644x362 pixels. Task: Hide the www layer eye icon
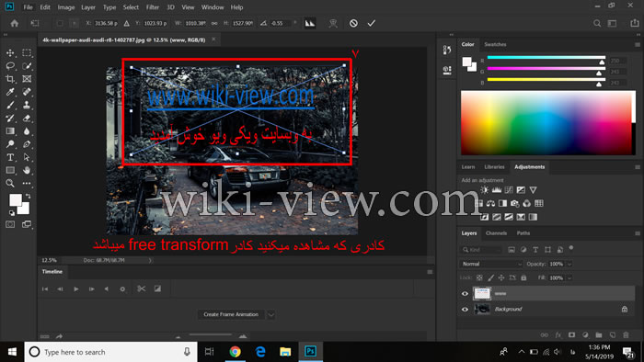click(465, 293)
